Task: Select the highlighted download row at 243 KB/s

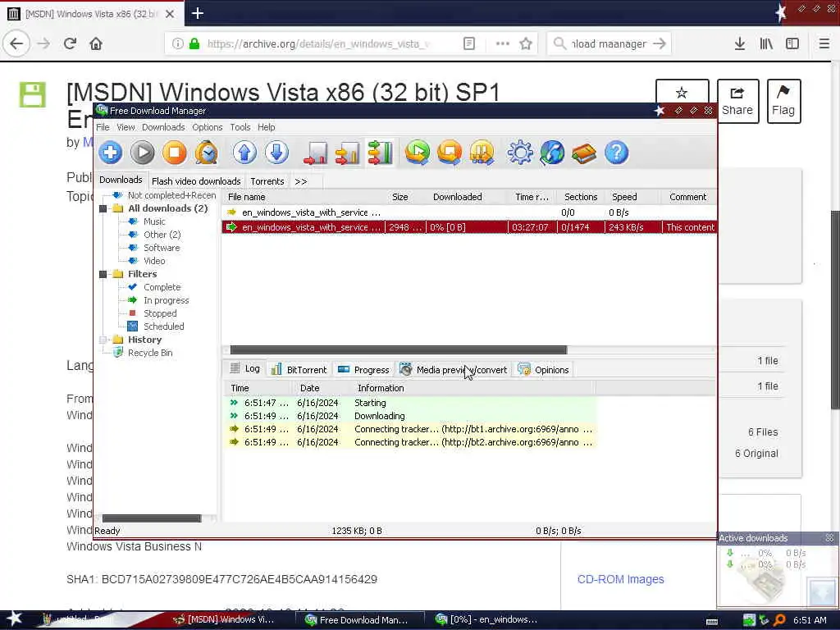Action: point(469,227)
